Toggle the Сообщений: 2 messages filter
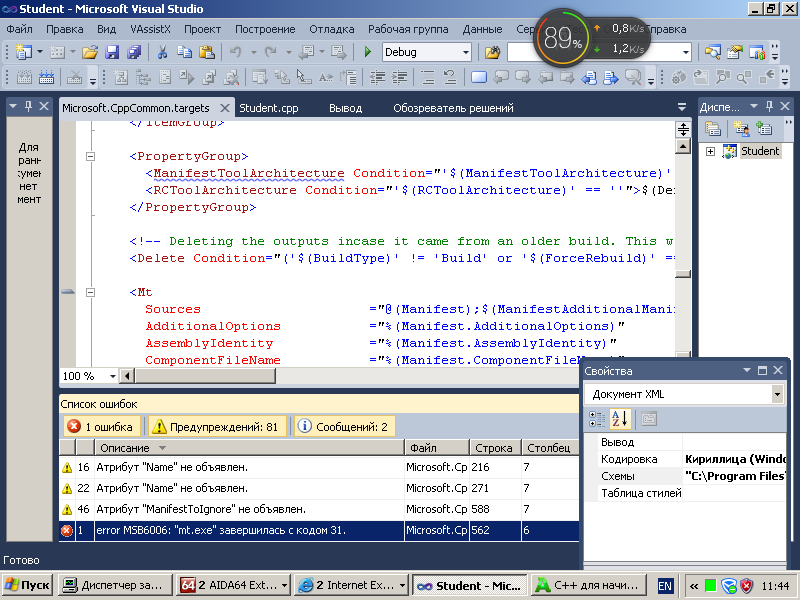This screenshot has height=600, width=800. pos(342,426)
